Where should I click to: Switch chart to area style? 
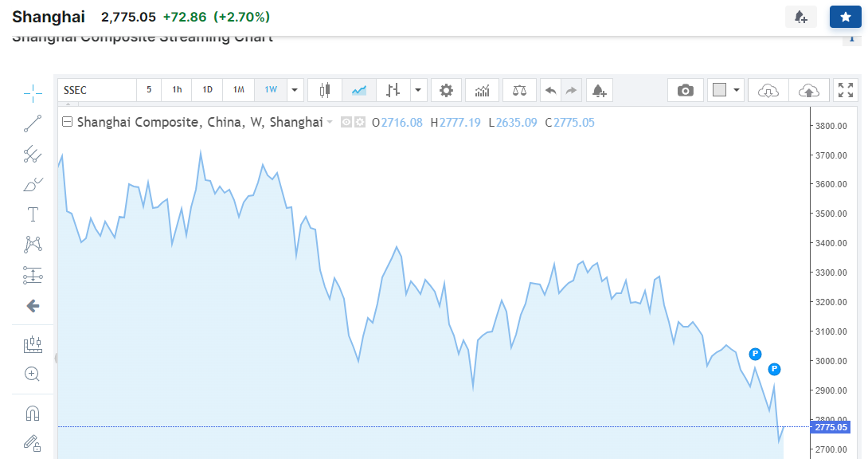click(359, 90)
